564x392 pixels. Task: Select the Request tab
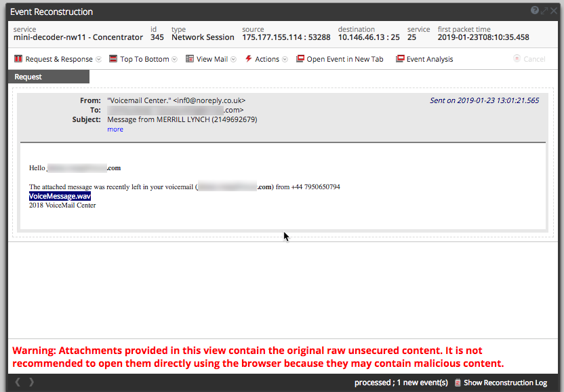pyautogui.click(x=49, y=77)
